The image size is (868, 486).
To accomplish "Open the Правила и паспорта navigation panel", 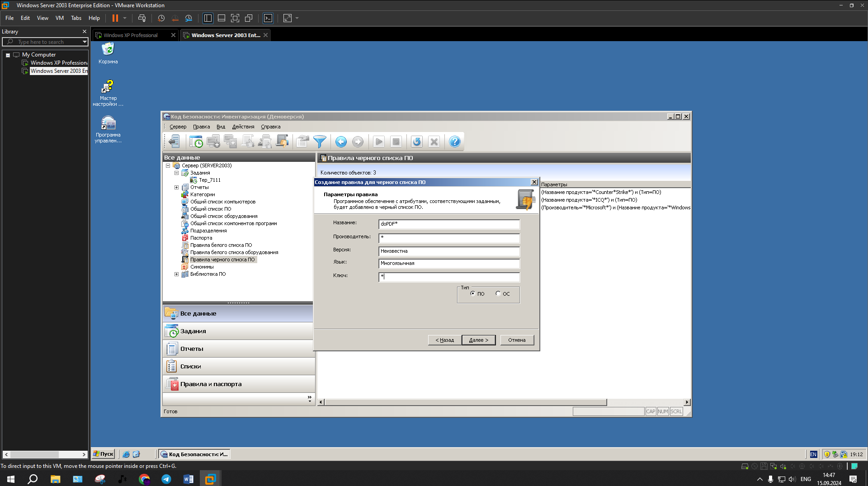I will [238, 384].
